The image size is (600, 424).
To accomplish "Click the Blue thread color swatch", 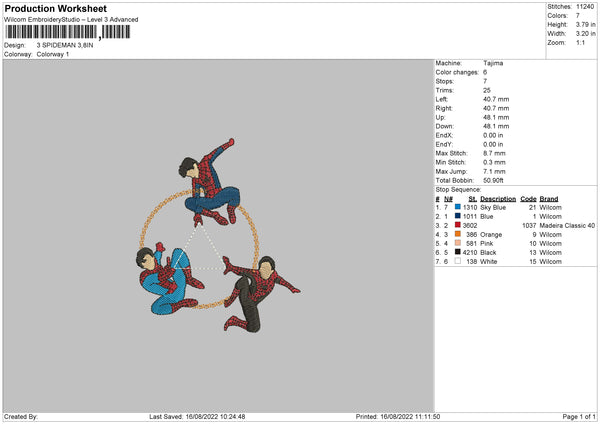I will pos(458,216).
